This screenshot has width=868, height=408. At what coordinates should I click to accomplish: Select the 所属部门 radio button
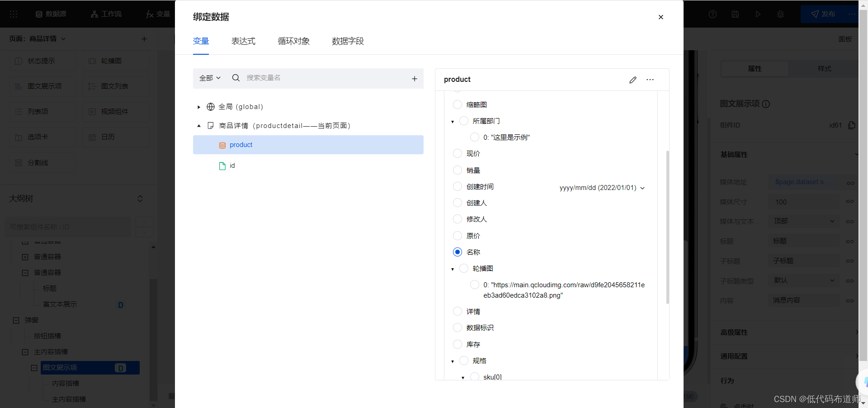click(464, 121)
